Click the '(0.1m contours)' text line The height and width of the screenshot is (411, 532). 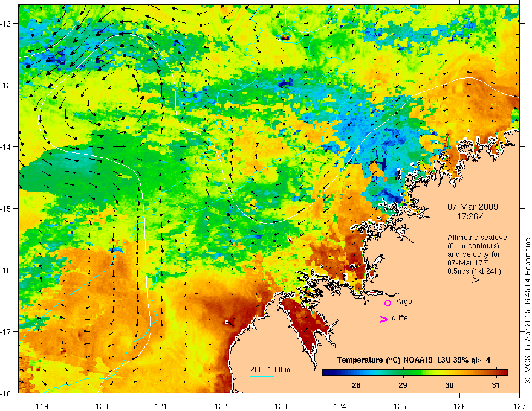(x=473, y=246)
